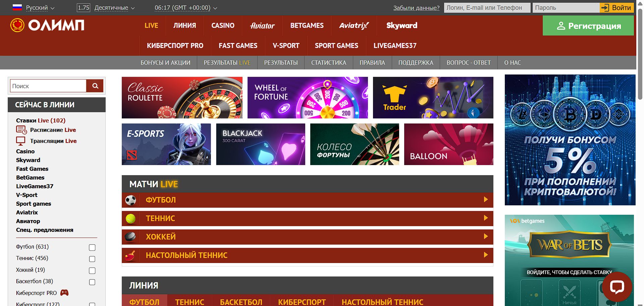Switch to the CASINO menu item
The image size is (644, 306).
(222, 25)
